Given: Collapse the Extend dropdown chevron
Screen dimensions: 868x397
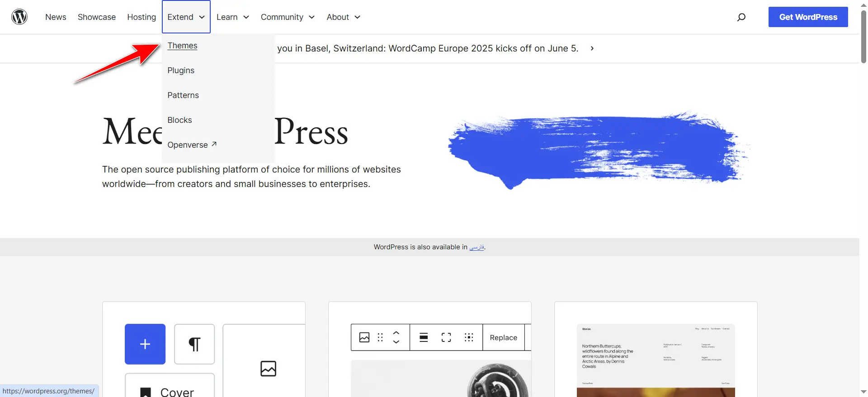Looking at the screenshot, I should coord(202,17).
